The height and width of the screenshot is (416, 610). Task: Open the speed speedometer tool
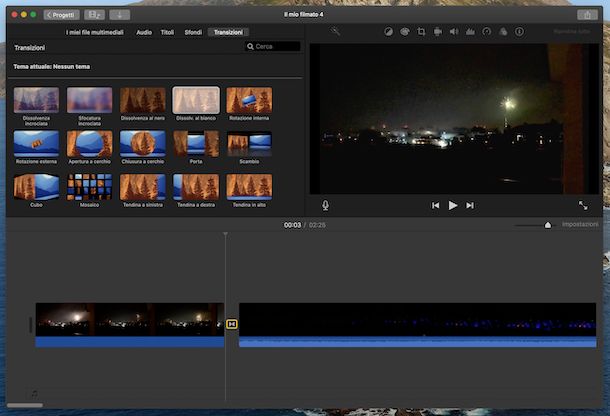pos(486,32)
